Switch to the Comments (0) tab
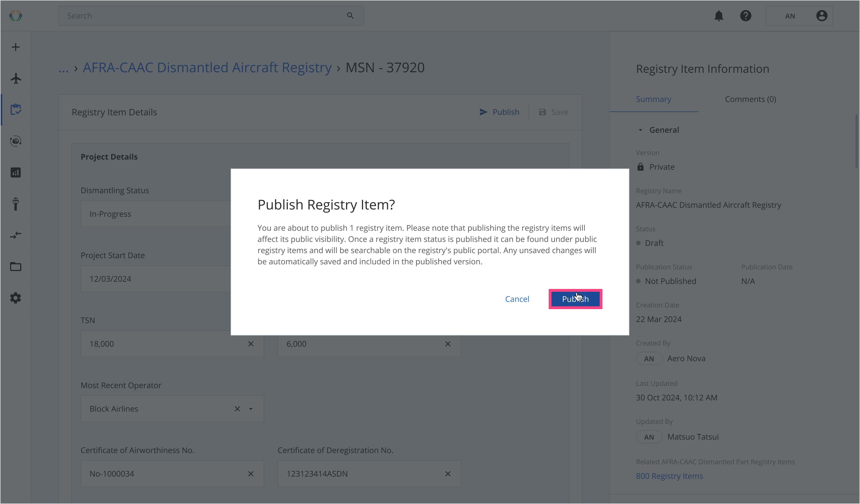Screen dimensions: 860x504 [750, 99]
